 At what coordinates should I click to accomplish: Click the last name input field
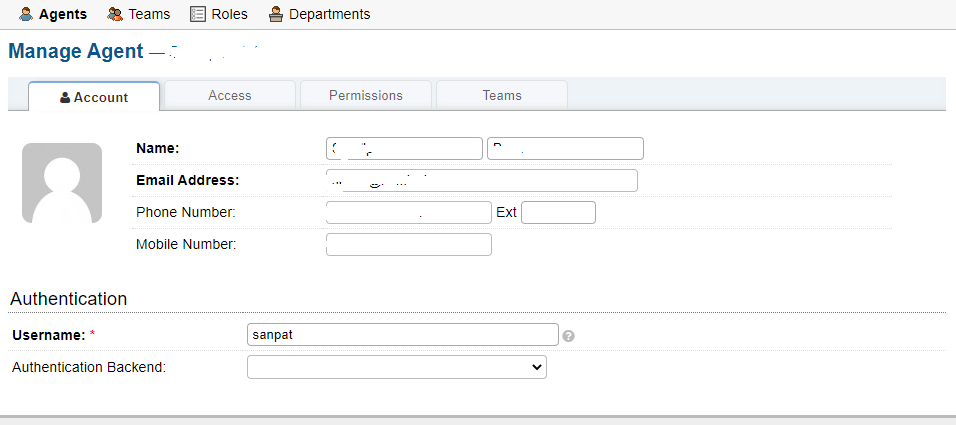(x=565, y=149)
